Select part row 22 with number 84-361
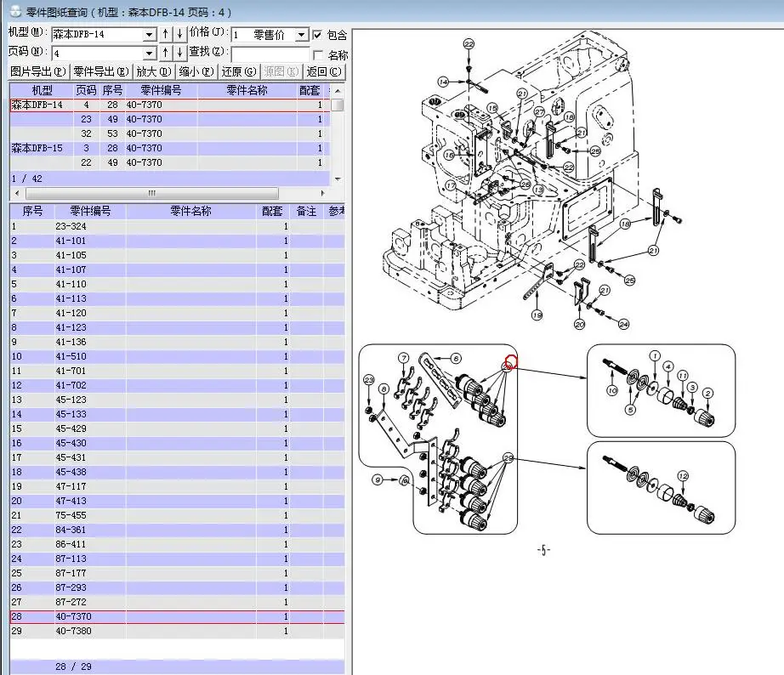Image resolution: width=784 pixels, height=675 pixels. coord(177,530)
